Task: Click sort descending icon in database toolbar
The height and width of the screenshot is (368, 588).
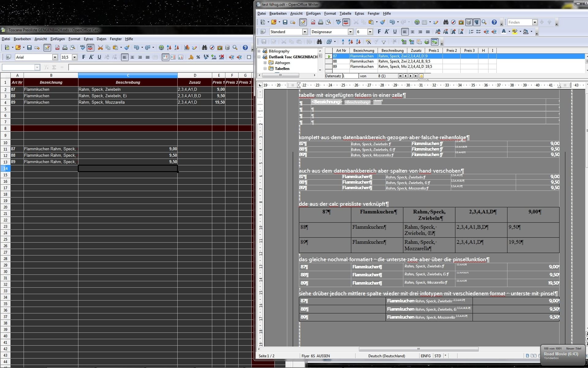Action: (x=358, y=42)
